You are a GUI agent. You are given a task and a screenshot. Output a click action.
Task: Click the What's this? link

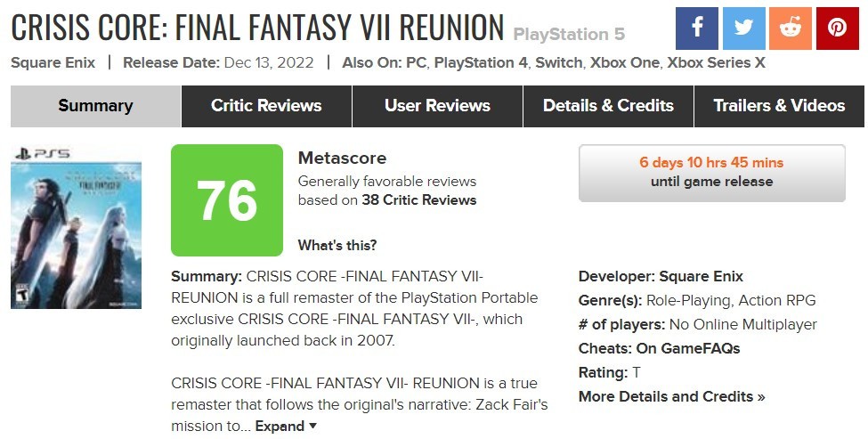coord(337,245)
